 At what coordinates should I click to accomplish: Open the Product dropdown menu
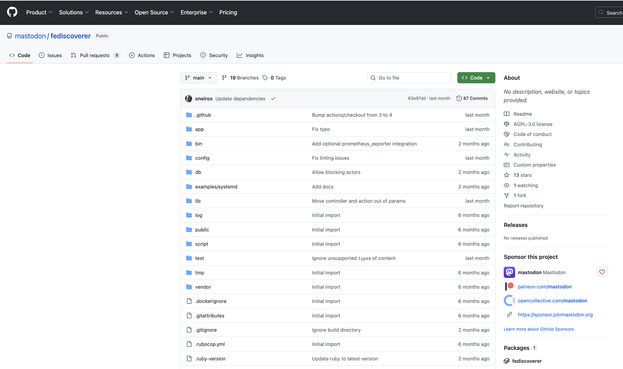39,12
